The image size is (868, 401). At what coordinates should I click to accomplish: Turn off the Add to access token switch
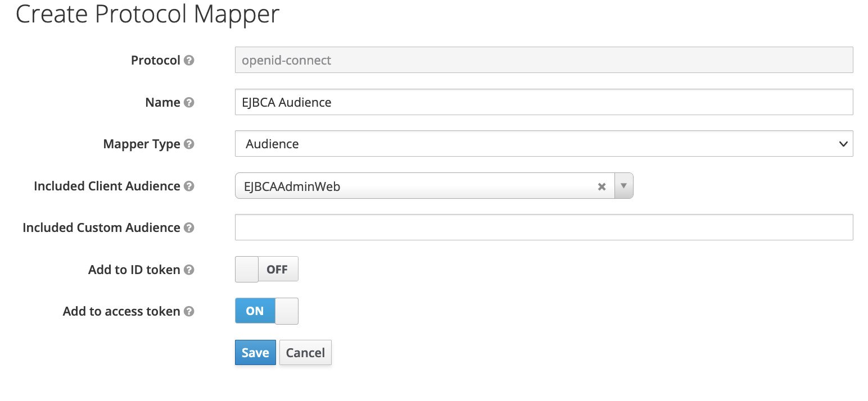(x=266, y=311)
